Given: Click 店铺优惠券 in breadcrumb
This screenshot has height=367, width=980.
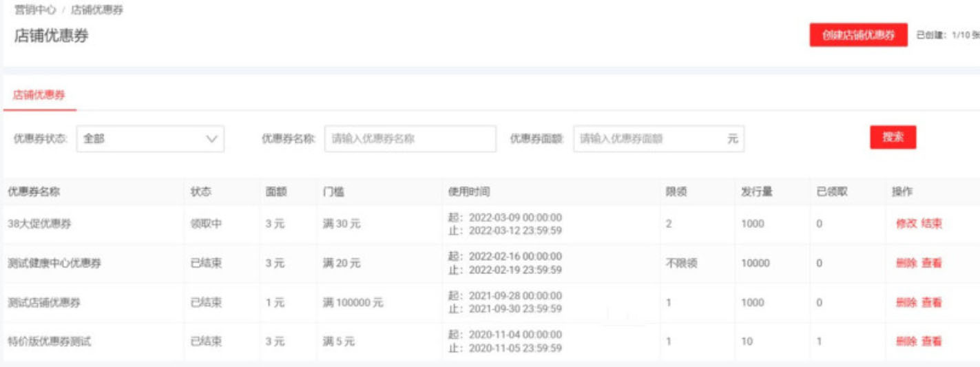Looking at the screenshot, I should pos(97,10).
